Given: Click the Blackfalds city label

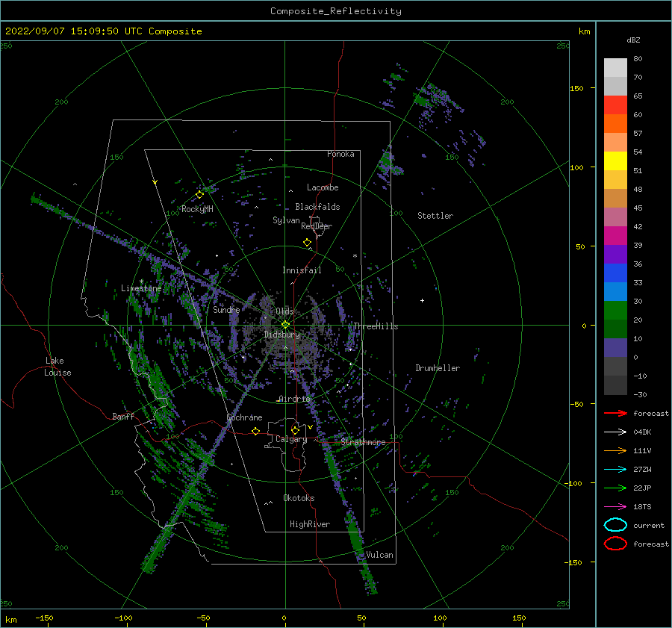Looking at the screenshot, I should 317,207.
